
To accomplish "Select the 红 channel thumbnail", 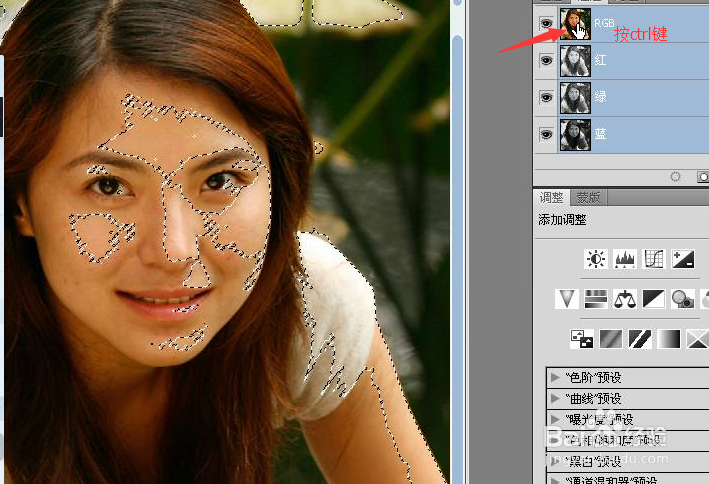I will click(575, 61).
